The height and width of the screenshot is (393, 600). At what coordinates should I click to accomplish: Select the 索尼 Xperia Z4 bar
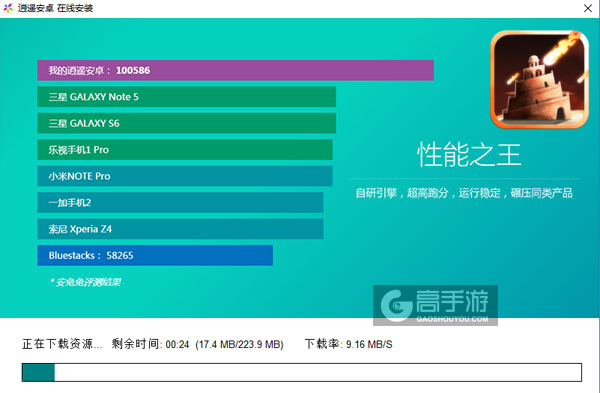180,229
